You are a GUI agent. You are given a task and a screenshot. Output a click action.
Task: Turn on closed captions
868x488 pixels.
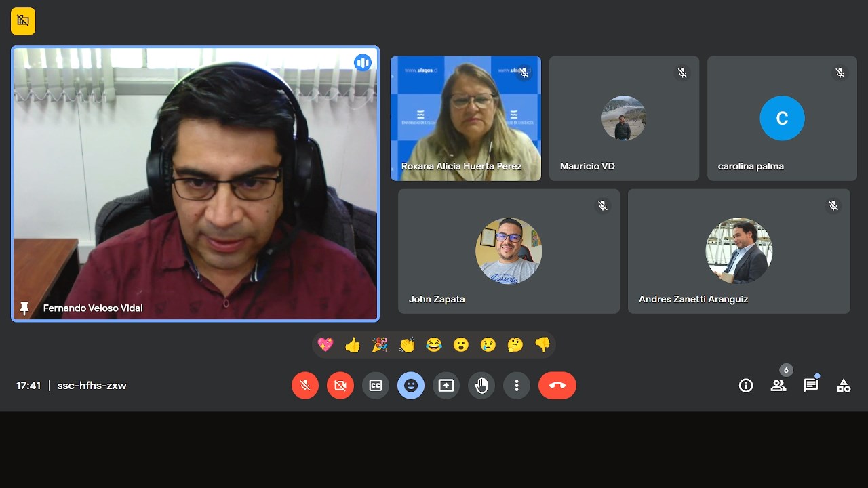(x=376, y=386)
